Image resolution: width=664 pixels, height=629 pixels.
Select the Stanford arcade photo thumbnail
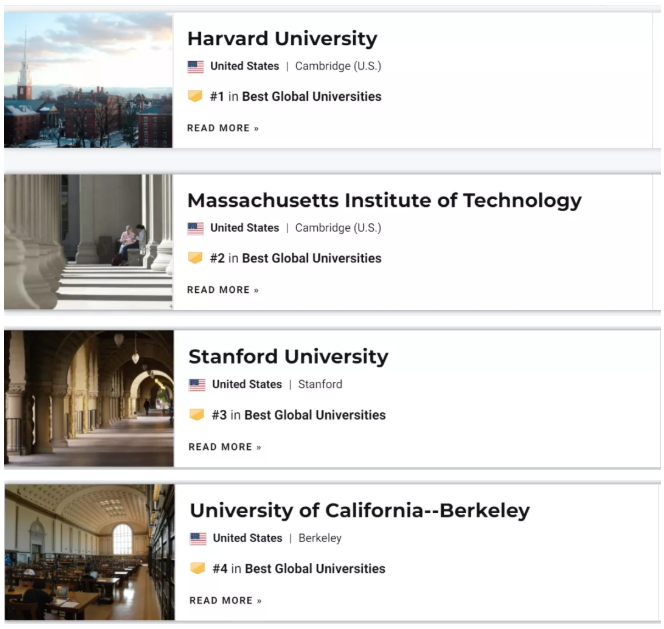coord(89,399)
